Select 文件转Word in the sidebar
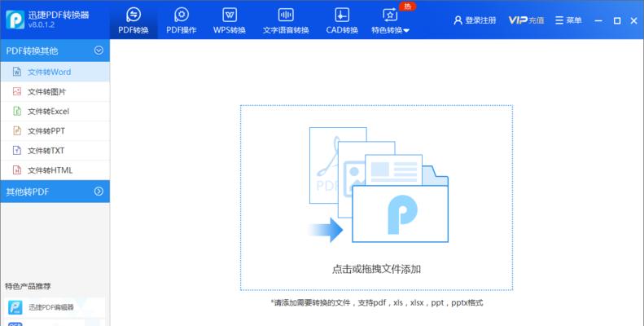Screen dimensions: 644x326 click(55, 72)
